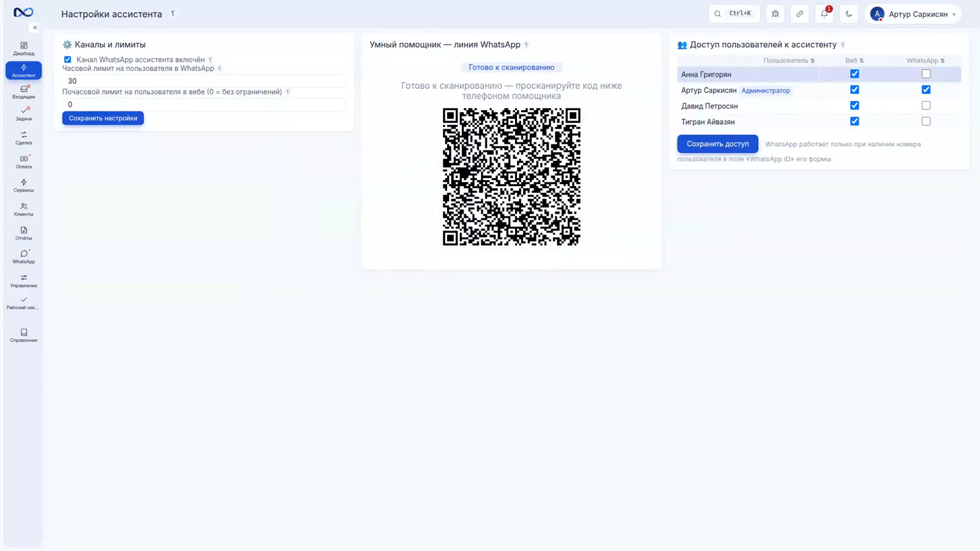Open Рабочий чек-лист sidebar item

pyautogui.click(x=24, y=303)
